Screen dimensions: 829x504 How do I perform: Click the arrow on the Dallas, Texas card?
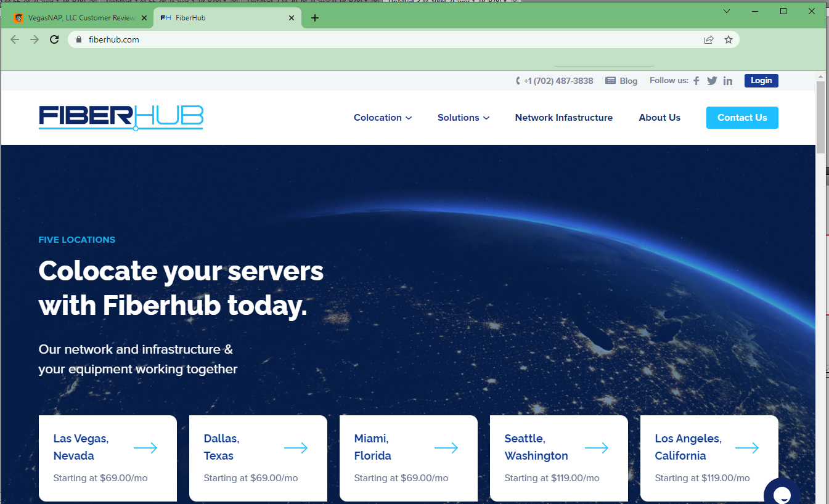coord(296,448)
